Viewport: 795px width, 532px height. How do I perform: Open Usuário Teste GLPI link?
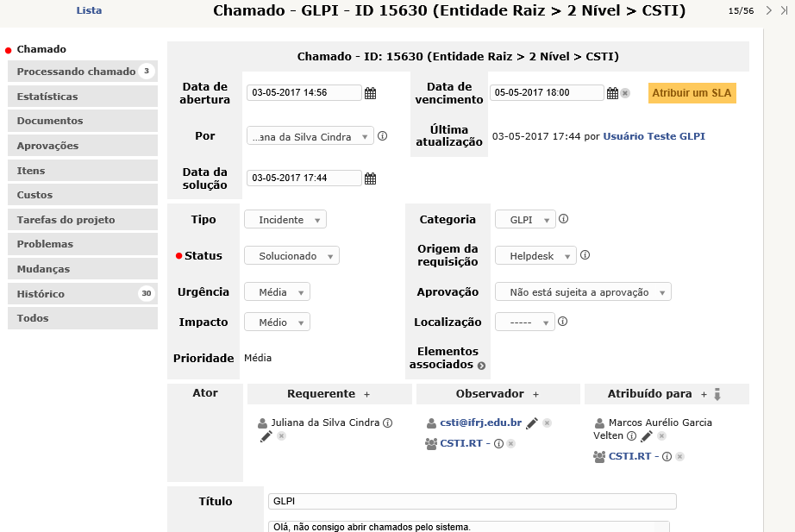(654, 135)
